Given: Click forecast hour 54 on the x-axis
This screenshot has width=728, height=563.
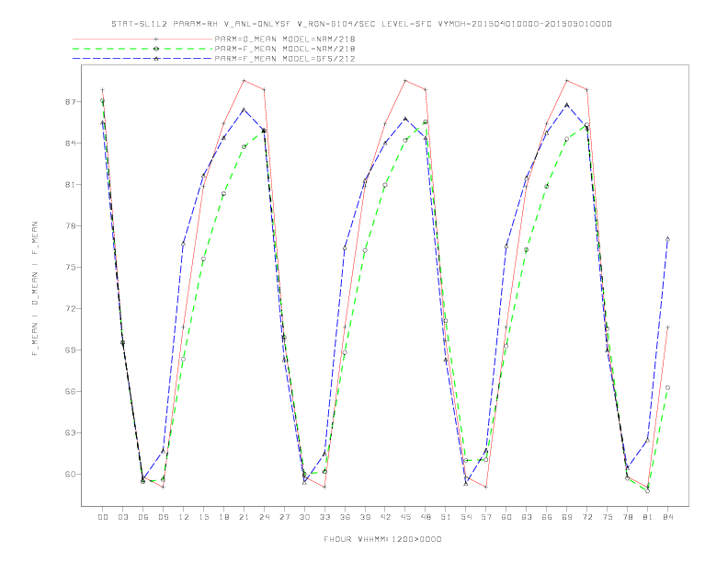Looking at the screenshot, I should point(466,517).
